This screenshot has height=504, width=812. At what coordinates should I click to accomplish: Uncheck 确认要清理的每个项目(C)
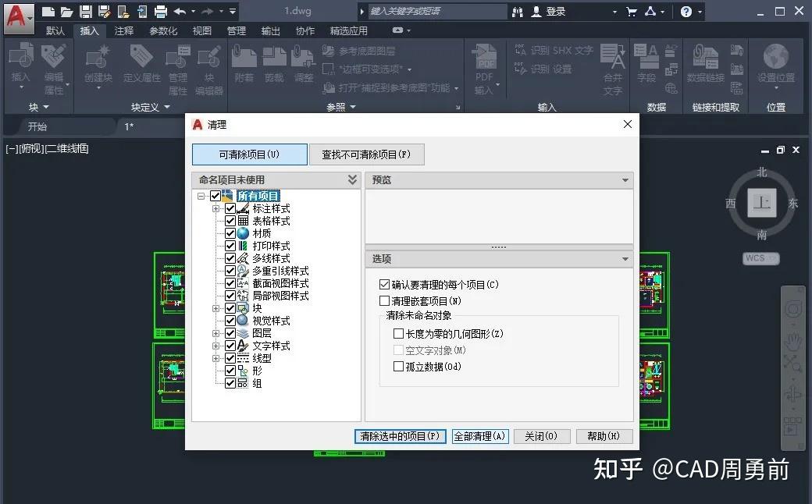(384, 284)
